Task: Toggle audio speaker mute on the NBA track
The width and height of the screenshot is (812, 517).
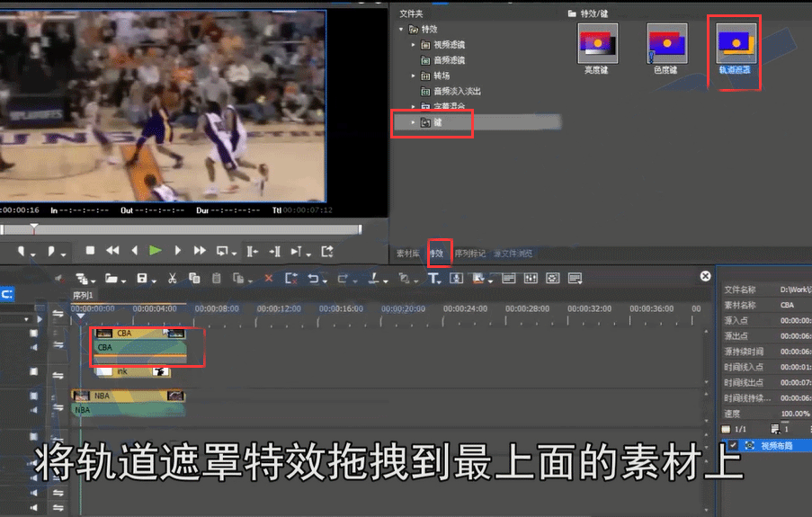Action: [x=34, y=410]
